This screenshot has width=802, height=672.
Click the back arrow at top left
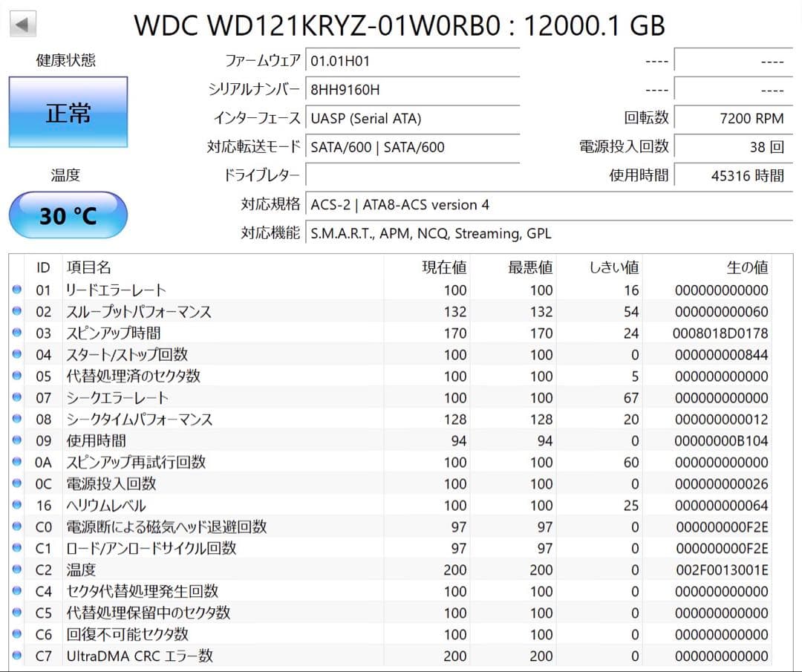(22, 23)
